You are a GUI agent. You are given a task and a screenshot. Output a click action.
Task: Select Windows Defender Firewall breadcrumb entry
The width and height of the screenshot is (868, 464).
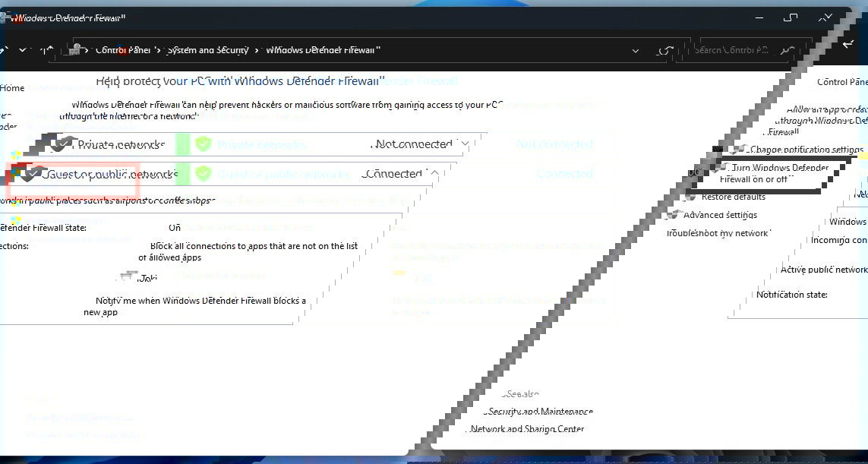point(324,50)
